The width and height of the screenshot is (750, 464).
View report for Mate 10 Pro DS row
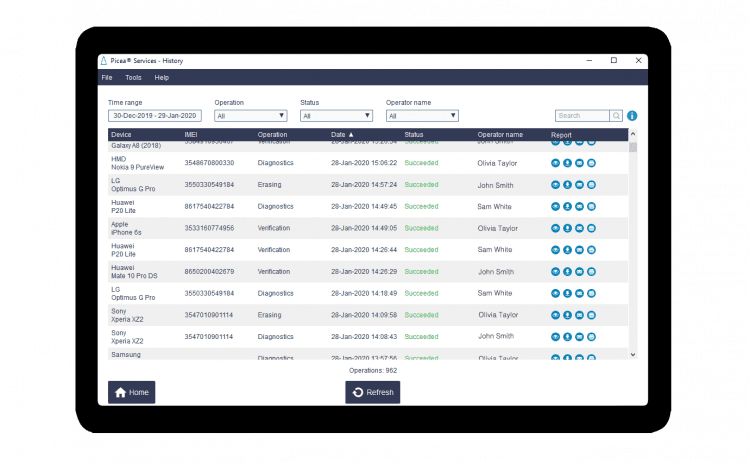coord(555,272)
